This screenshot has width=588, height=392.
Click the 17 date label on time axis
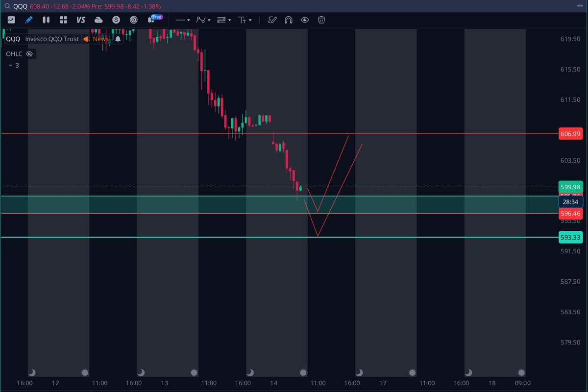383,383
